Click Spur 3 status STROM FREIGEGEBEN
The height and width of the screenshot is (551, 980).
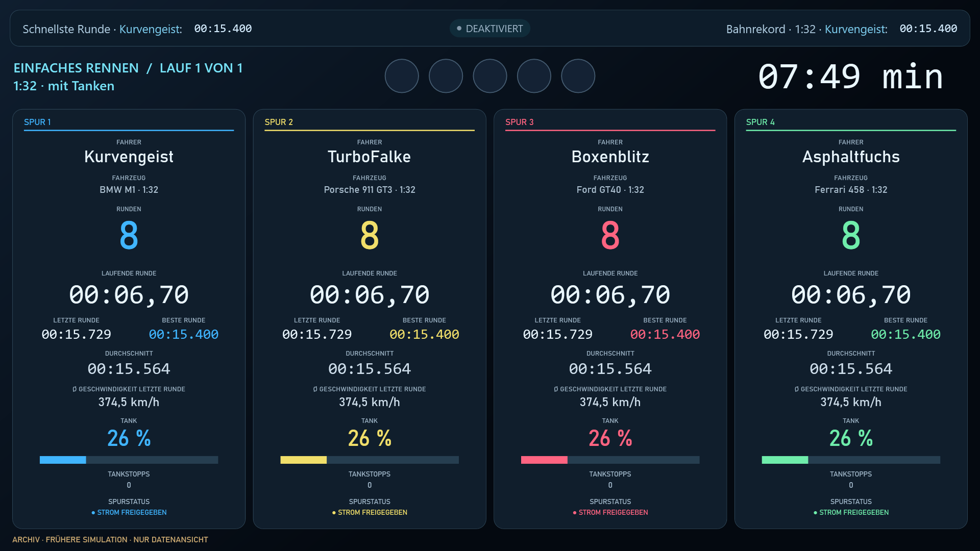click(610, 512)
